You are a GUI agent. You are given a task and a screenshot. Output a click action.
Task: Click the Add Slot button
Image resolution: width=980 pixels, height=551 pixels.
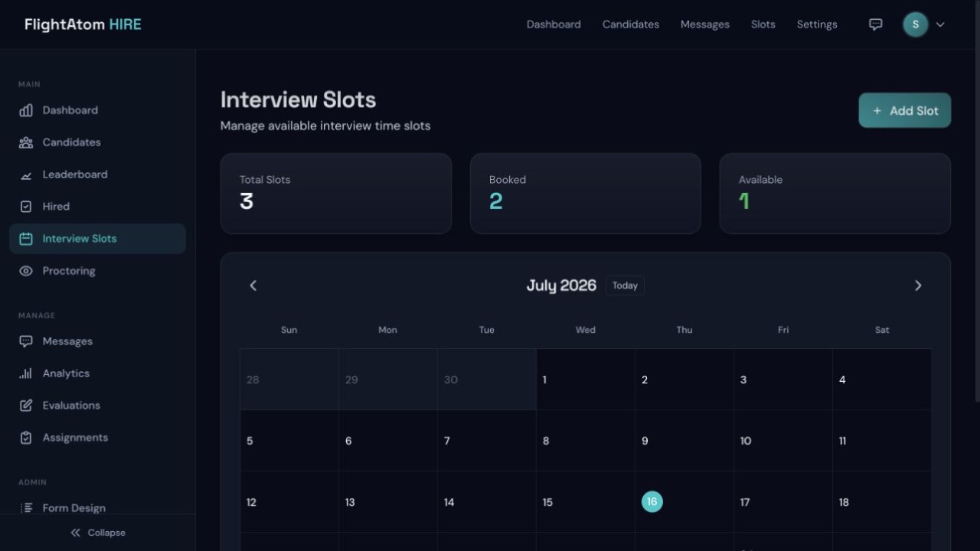(x=905, y=110)
